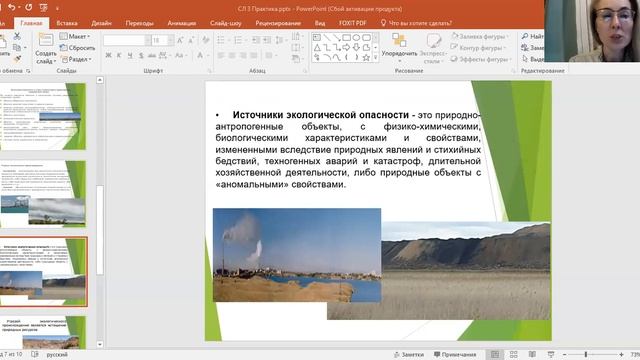Toggle bold formatting Ж

click(108, 55)
